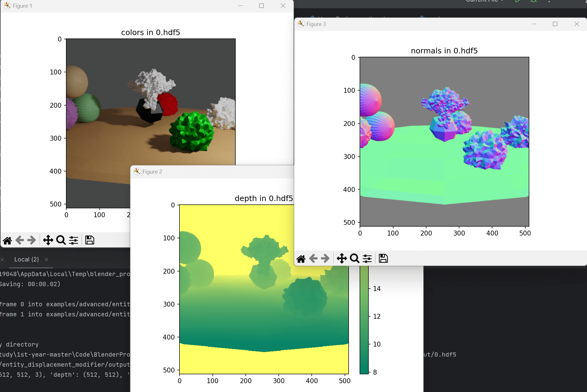
Task: Toggle pan mode in Figure 1 toolbar
Action: click(x=48, y=240)
